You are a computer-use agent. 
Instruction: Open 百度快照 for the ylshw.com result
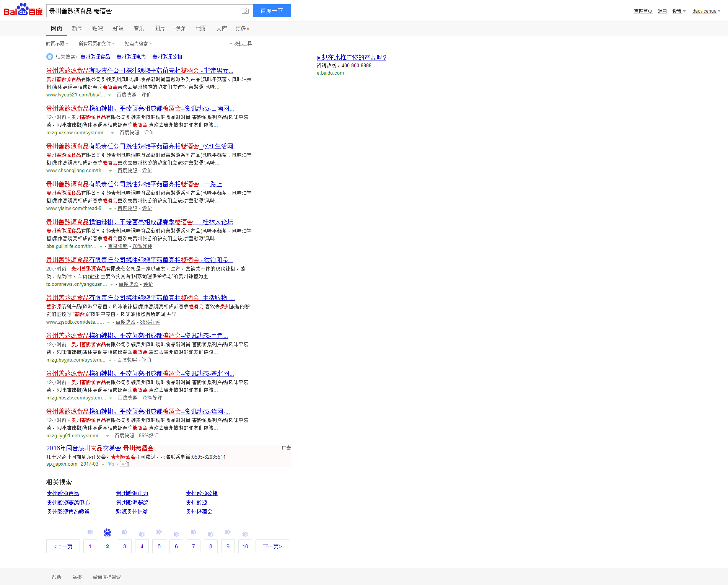pyautogui.click(x=127, y=209)
